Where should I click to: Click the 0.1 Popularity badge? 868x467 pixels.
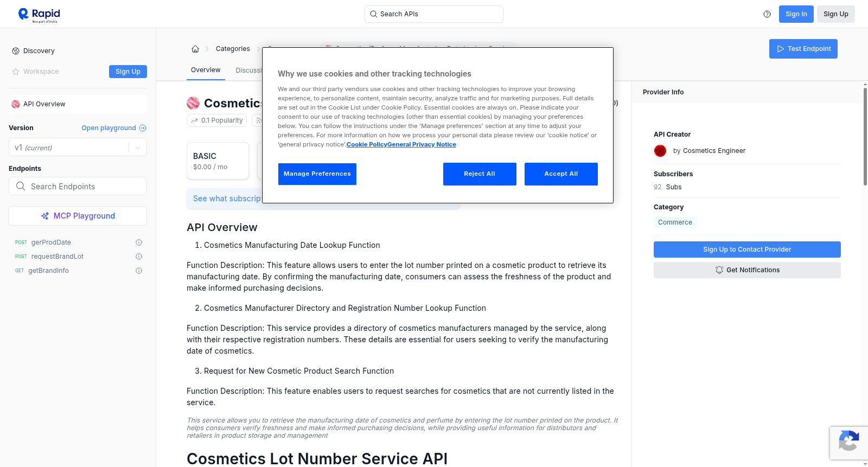tap(217, 120)
